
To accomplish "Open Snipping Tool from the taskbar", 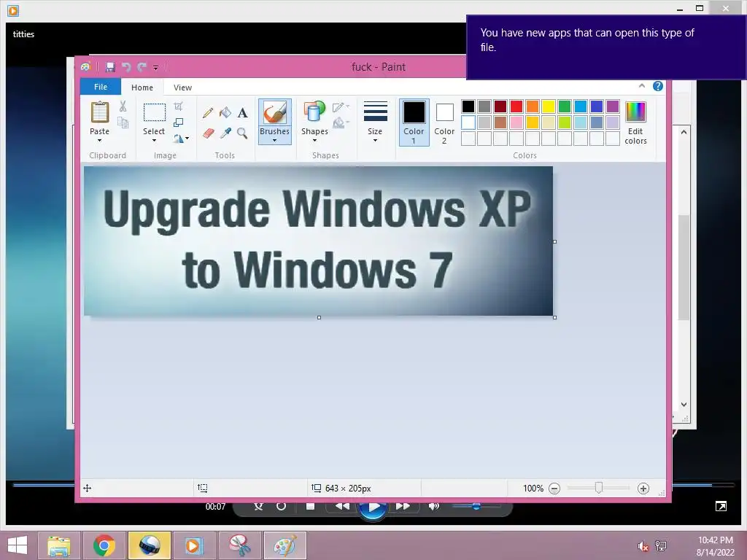I will 239,545.
